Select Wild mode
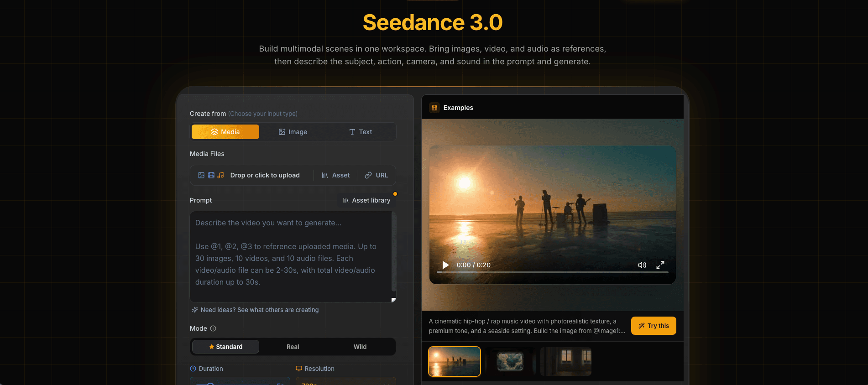The width and height of the screenshot is (868, 385). tap(360, 347)
